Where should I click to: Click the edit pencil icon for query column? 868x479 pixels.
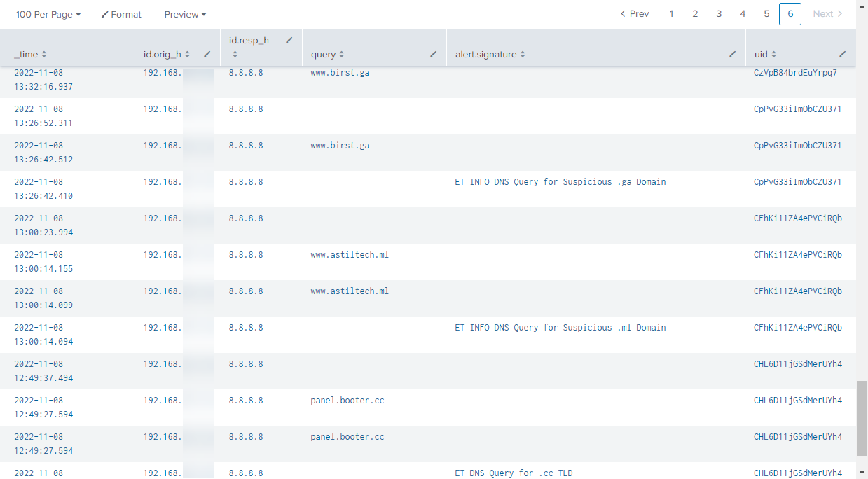[433, 55]
